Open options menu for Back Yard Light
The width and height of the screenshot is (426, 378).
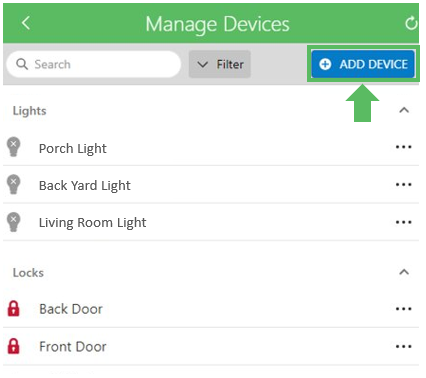403,184
